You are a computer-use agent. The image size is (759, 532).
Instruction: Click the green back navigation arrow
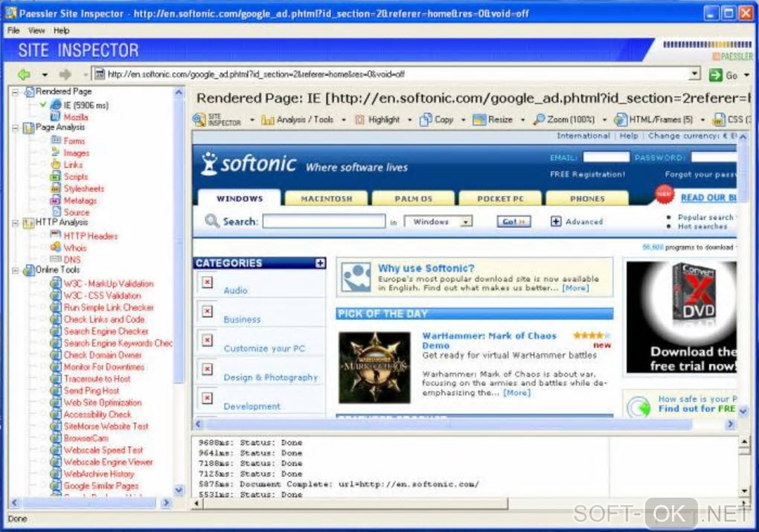[x=24, y=74]
